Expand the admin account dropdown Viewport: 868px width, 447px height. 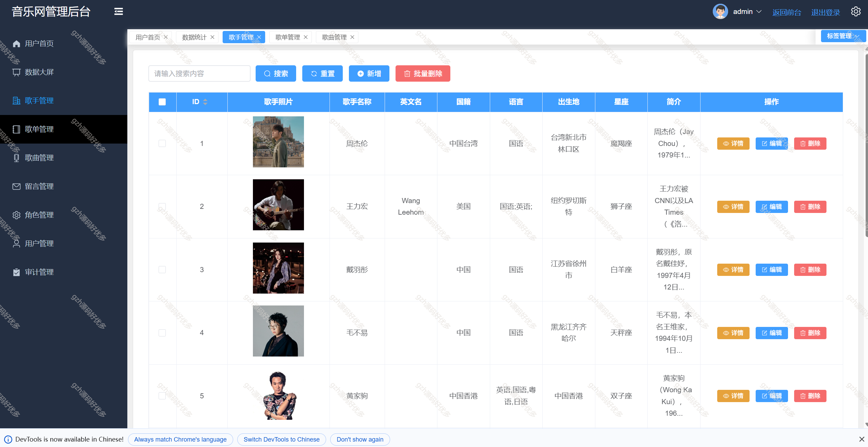tap(748, 11)
